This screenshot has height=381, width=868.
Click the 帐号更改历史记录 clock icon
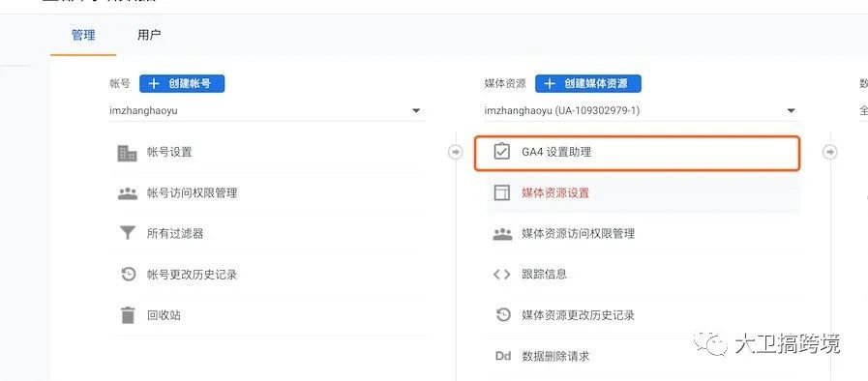click(128, 275)
